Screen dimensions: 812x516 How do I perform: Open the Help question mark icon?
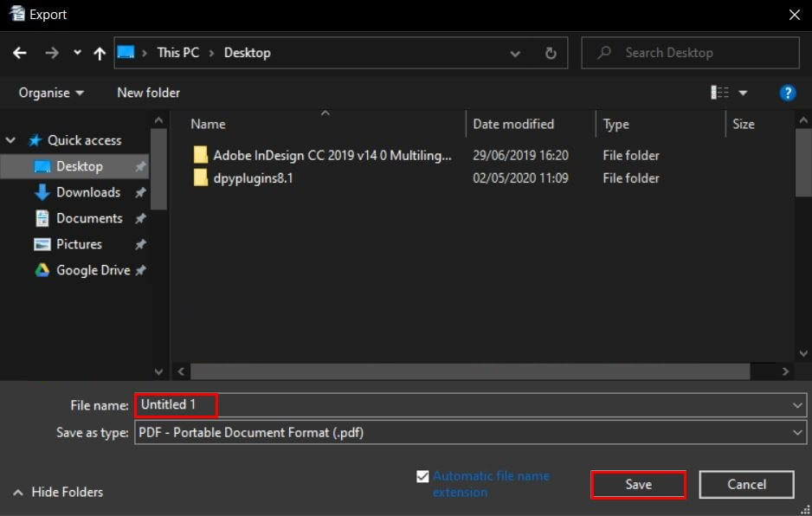[787, 93]
